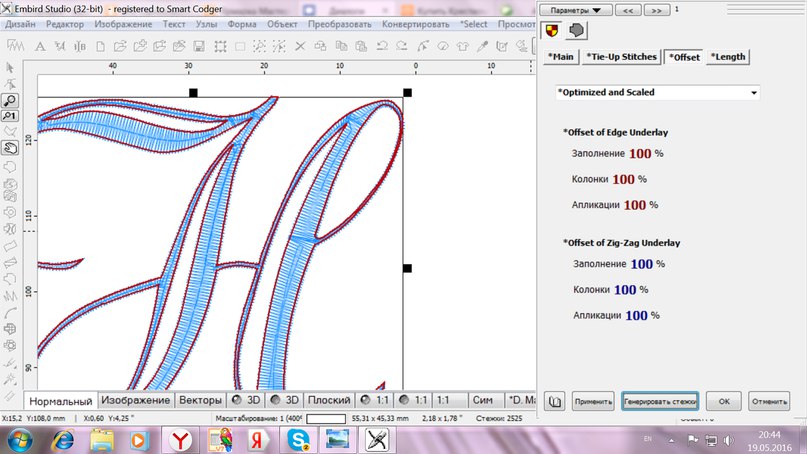Screen dimensions: 807x454
Task: Click the copy icon beside Применить
Action: tap(556, 401)
